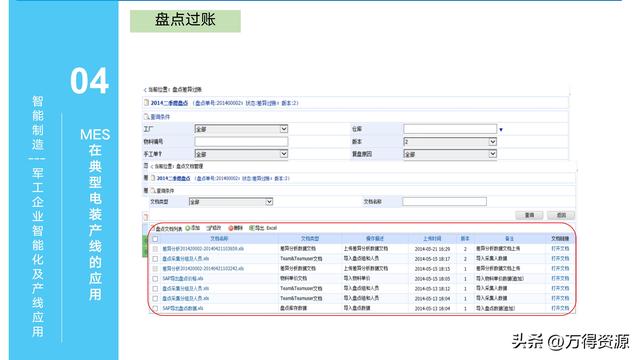Click the 物料单价文档 document type cell
The image size is (640, 360).
tap(293, 279)
